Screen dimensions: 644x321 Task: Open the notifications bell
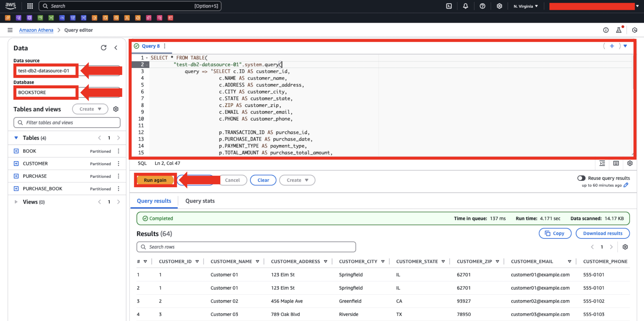tap(466, 6)
